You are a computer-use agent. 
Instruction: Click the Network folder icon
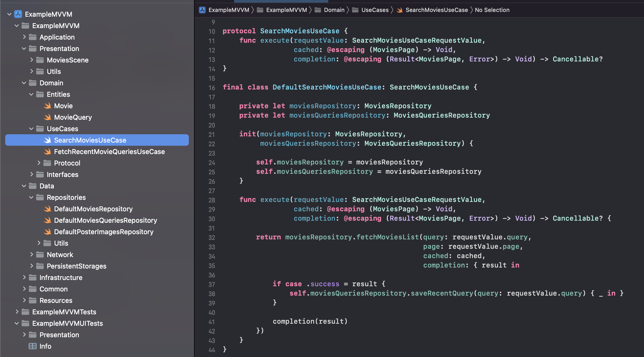pyautogui.click(x=40, y=255)
